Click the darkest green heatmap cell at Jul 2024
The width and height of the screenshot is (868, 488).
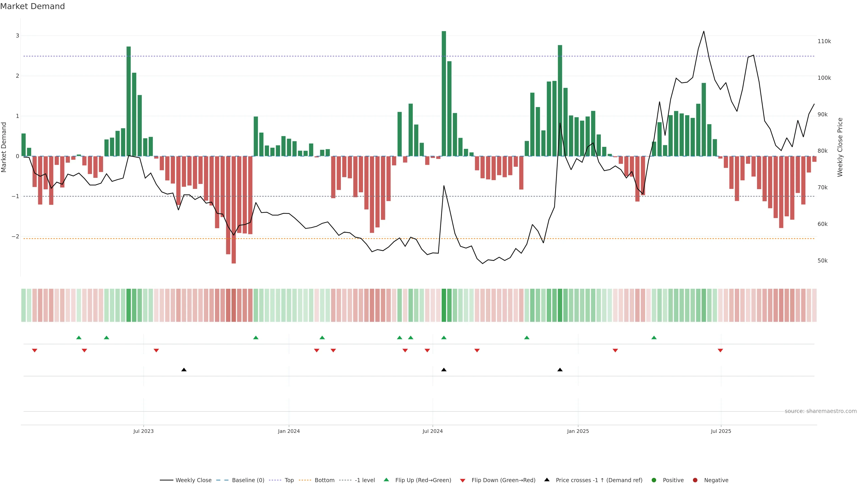(x=444, y=305)
